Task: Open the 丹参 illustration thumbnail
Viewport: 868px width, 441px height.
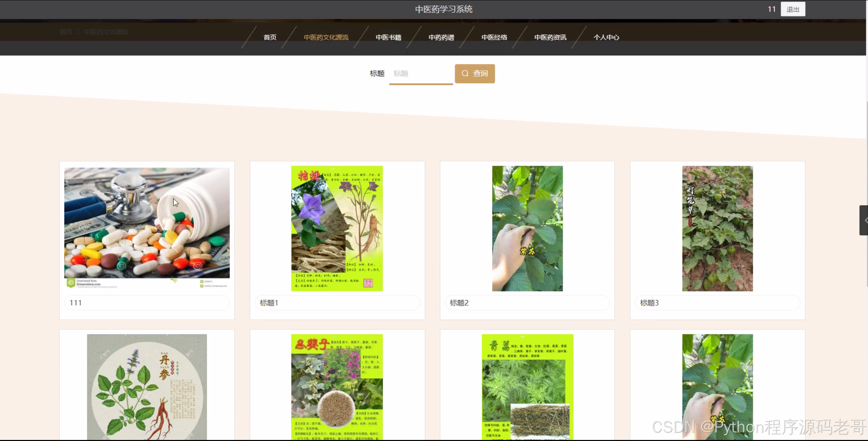Action: pos(147,387)
